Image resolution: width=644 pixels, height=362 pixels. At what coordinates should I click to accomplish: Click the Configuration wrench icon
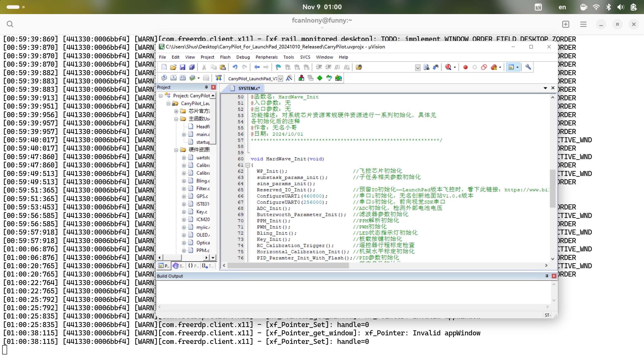click(528, 67)
